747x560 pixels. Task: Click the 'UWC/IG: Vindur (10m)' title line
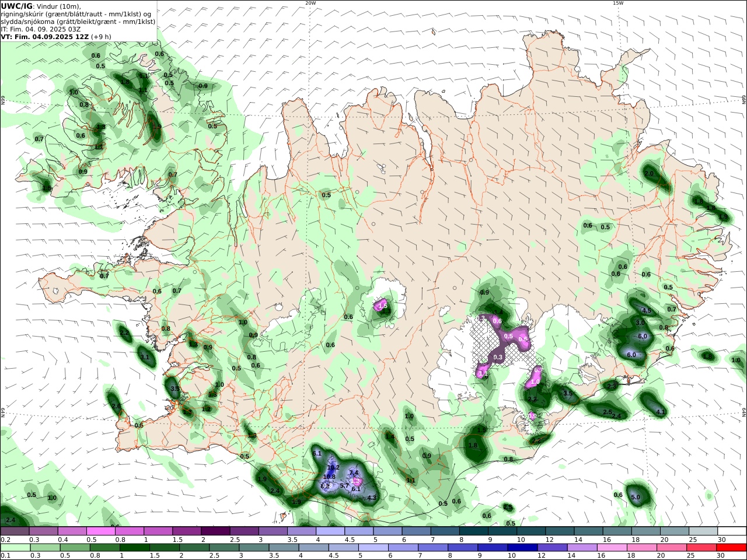pyautogui.click(x=41, y=6)
